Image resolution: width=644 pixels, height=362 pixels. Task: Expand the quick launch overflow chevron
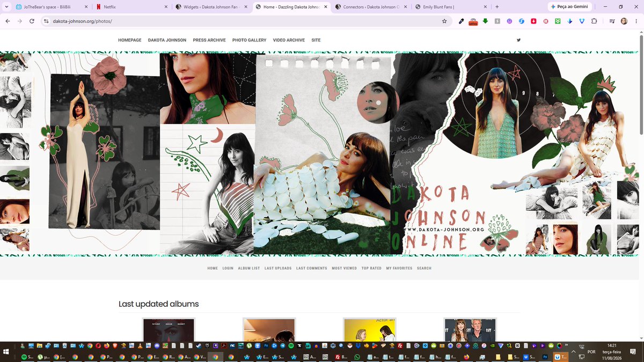tap(566, 345)
